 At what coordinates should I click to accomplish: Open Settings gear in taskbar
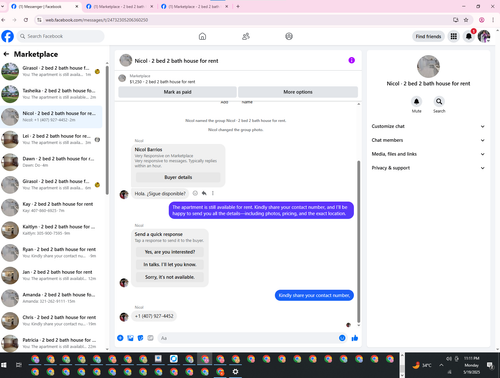235,371
